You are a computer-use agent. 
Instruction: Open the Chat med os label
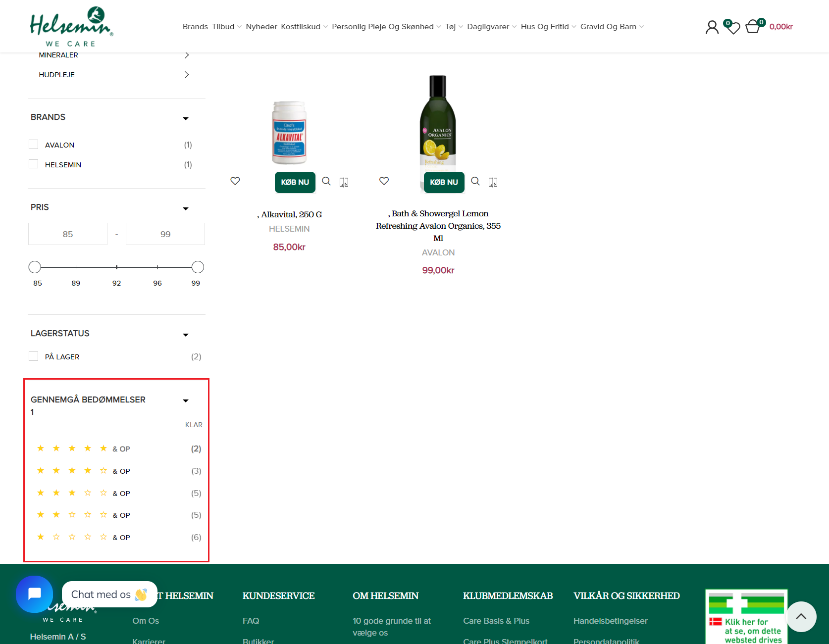[109, 594]
